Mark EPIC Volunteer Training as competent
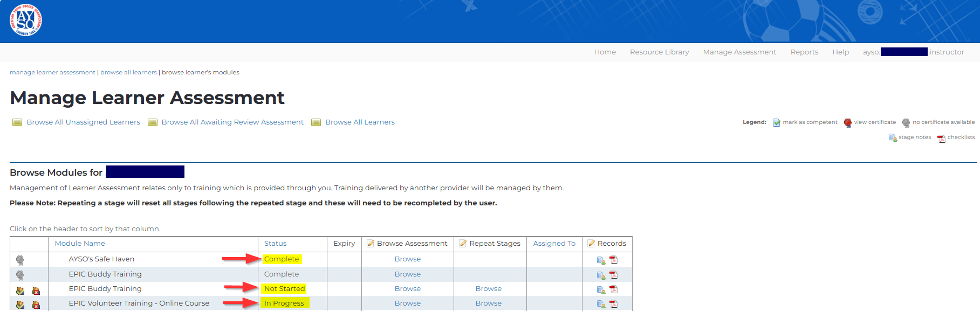The image size is (980, 311). coord(20,305)
